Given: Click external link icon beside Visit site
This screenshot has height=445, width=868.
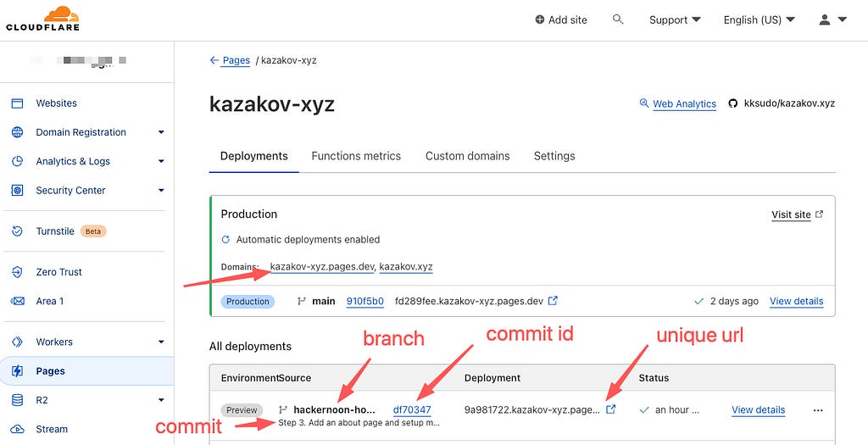Looking at the screenshot, I should coord(820,214).
